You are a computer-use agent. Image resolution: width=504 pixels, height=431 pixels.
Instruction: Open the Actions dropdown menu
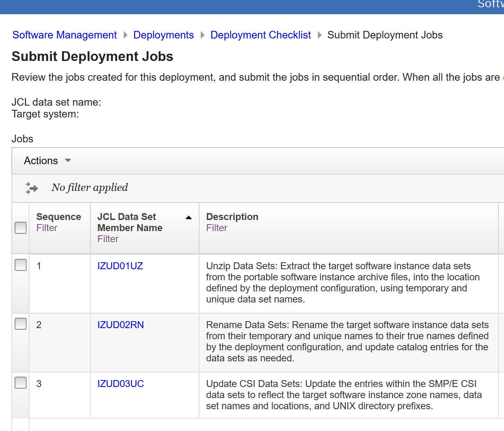coord(47,161)
